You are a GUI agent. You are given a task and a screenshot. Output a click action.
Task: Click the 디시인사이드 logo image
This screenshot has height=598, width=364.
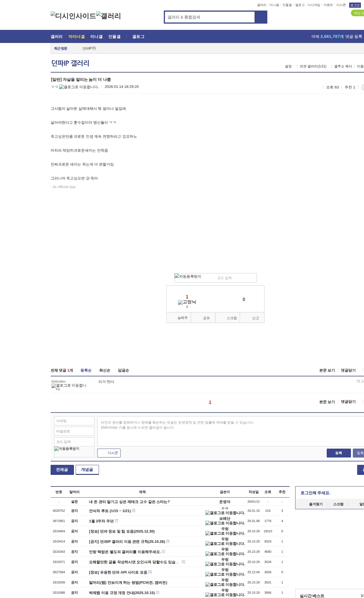(73, 16)
